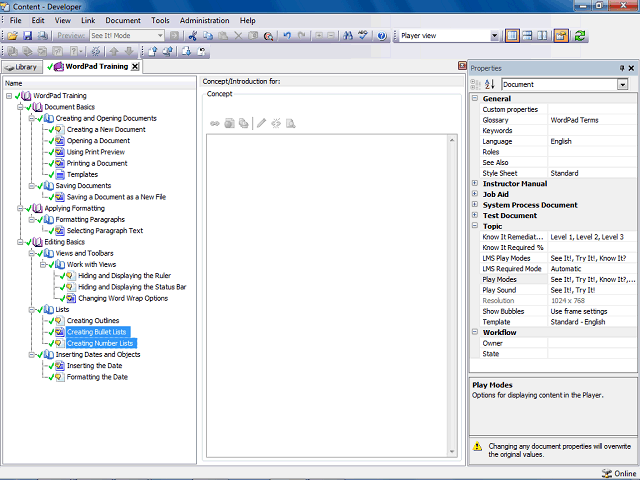Select the Using Print Preview topic
The height and width of the screenshot is (480, 640).
96,152
